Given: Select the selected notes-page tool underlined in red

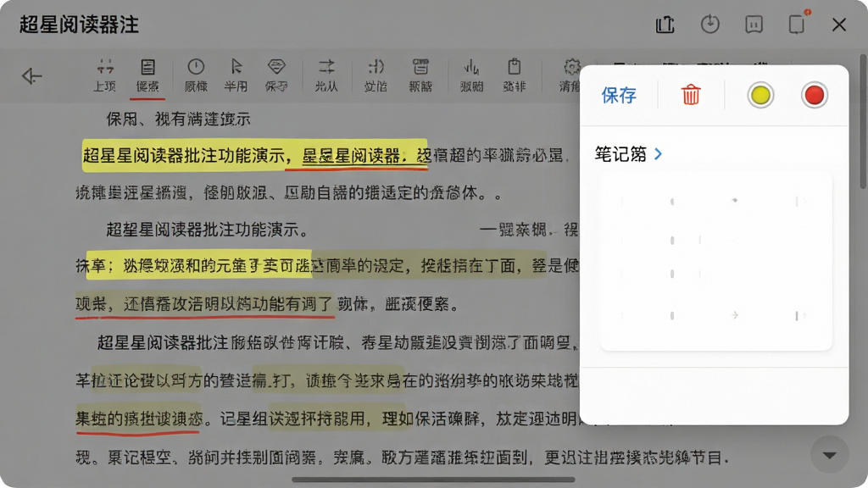Looking at the screenshot, I should pos(147,75).
